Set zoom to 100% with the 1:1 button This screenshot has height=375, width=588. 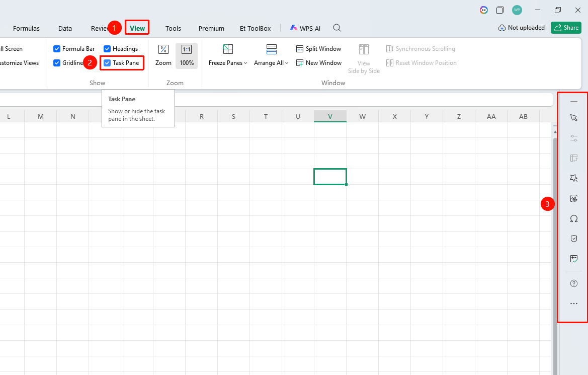tap(187, 55)
